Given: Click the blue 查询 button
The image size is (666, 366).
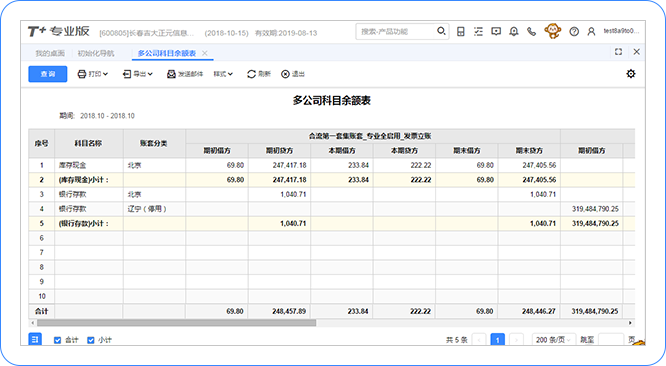Looking at the screenshot, I should (48, 74).
